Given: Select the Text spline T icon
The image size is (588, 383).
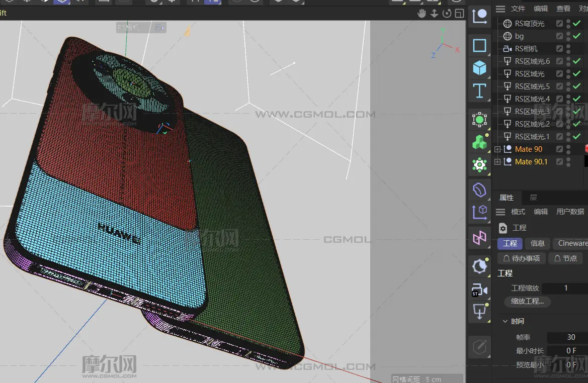Looking at the screenshot, I should (x=479, y=90).
